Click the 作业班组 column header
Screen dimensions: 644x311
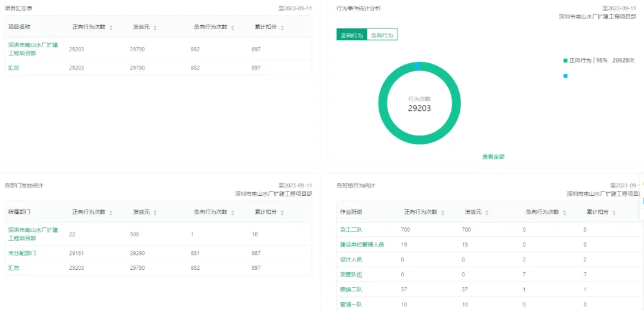tap(351, 212)
